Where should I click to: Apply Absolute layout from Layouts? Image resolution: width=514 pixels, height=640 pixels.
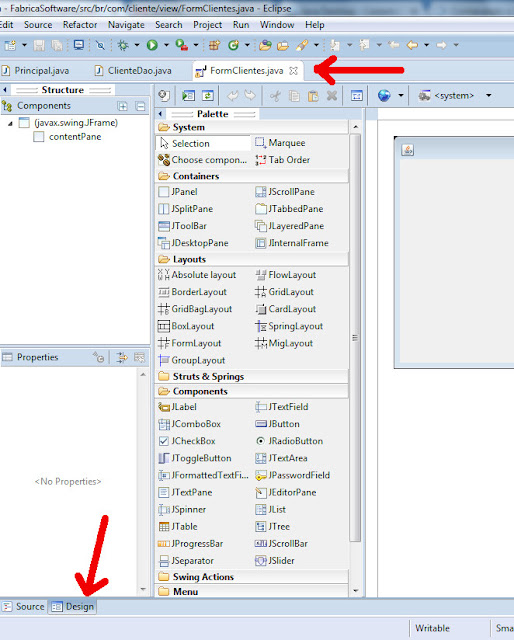click(197, 275)
